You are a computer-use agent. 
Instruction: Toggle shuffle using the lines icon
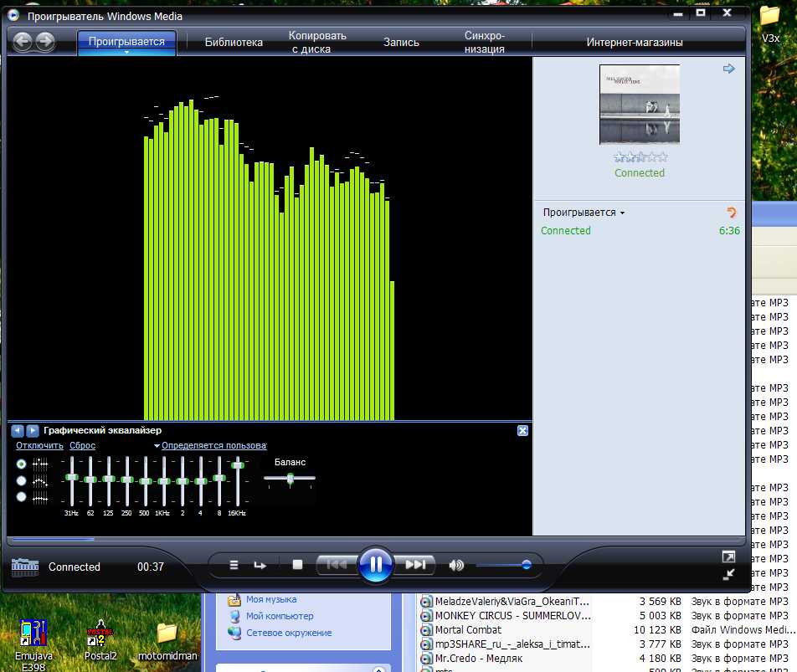click(x=234, y=565)
